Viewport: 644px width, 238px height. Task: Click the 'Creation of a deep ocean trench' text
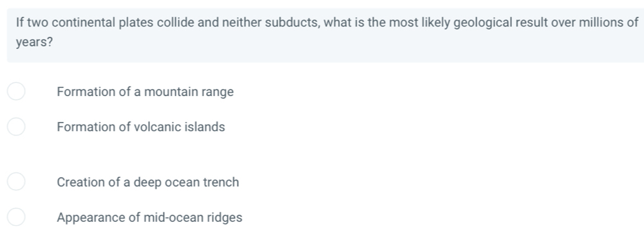point(148,182)
